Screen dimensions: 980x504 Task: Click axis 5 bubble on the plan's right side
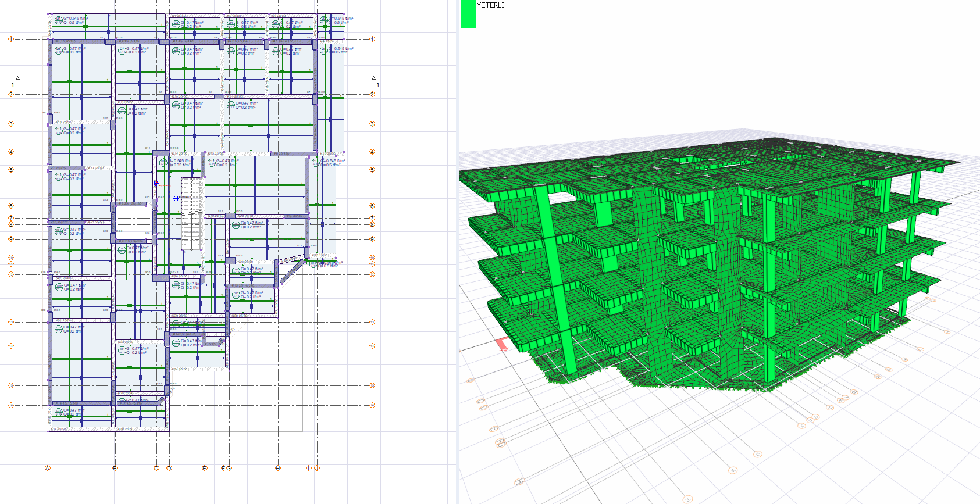click(x=372, y=170)
